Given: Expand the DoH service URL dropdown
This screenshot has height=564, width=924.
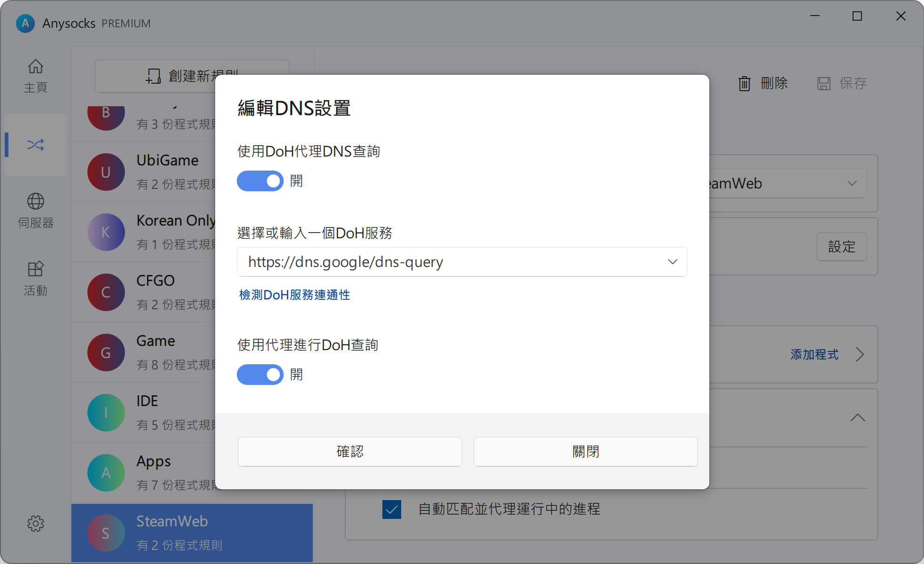Looking at the screenshot, I should coord(672,262).
